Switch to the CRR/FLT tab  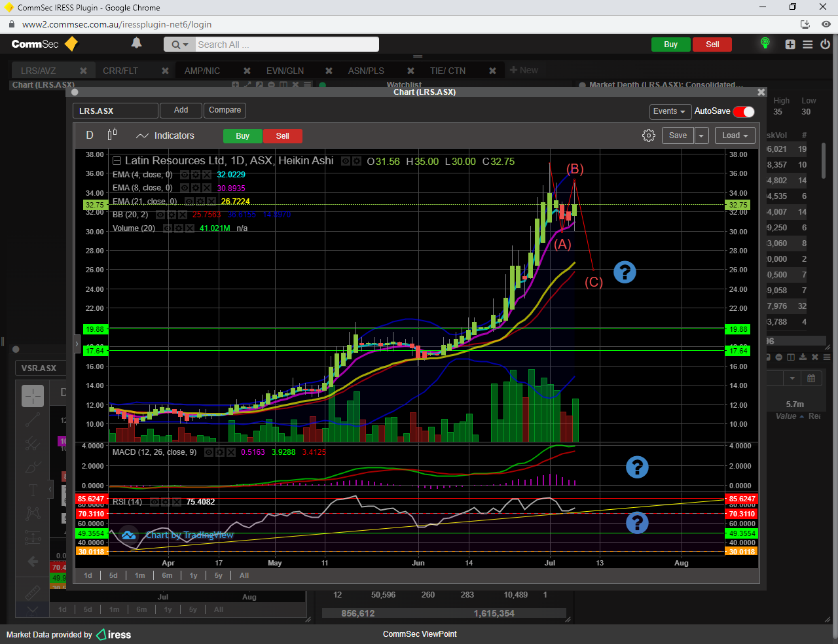[120, 71]
